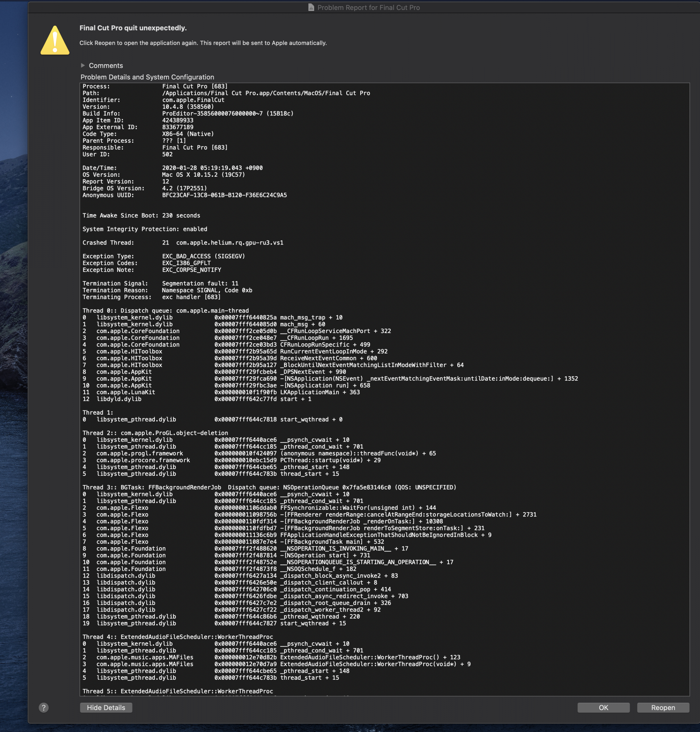
Task: Click the Path /Applications/Final Cut Pro.app line
Action: [226, 93]
